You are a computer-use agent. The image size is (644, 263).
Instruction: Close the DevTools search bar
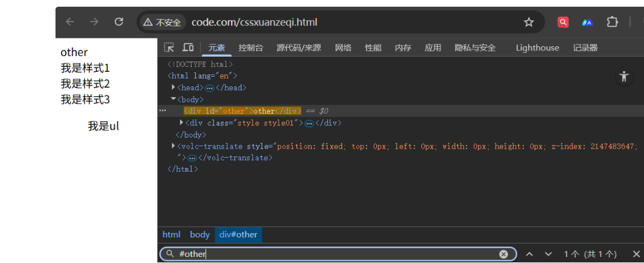636,254
